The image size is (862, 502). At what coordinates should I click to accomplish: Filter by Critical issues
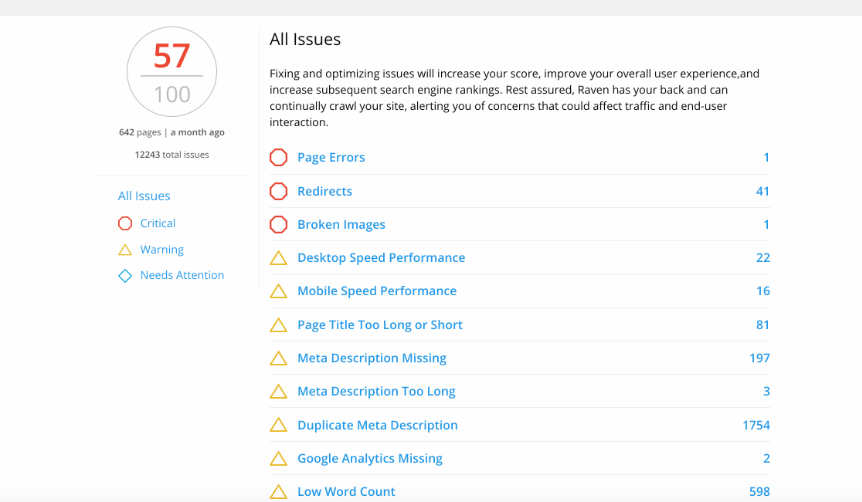pyautogui.click(x=158, y=223)
